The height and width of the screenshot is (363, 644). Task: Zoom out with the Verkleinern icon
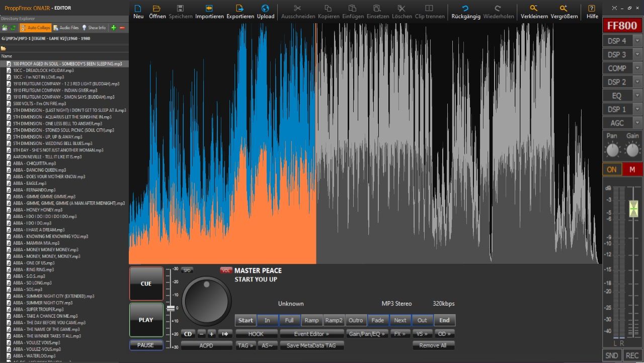534,9
